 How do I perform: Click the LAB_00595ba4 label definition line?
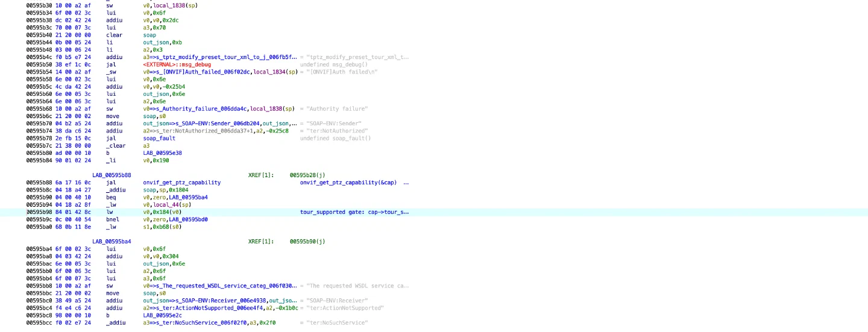(x=112, y=242)
